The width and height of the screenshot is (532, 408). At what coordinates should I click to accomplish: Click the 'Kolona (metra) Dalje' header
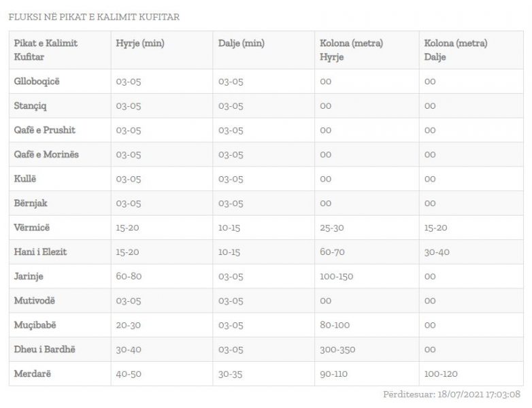pos(456,50)
